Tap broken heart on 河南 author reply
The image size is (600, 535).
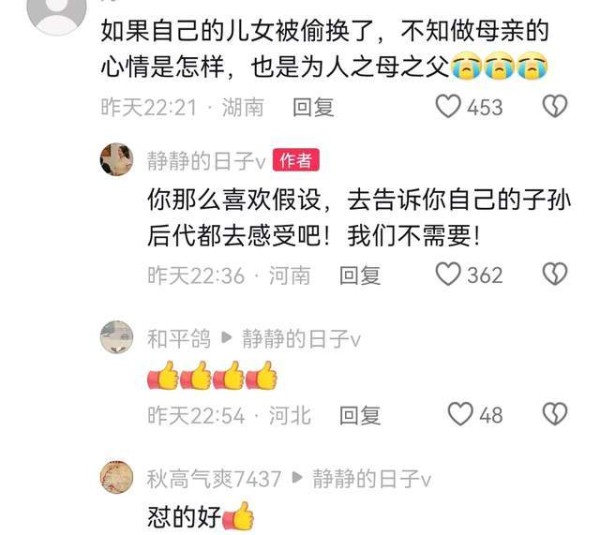555,274
